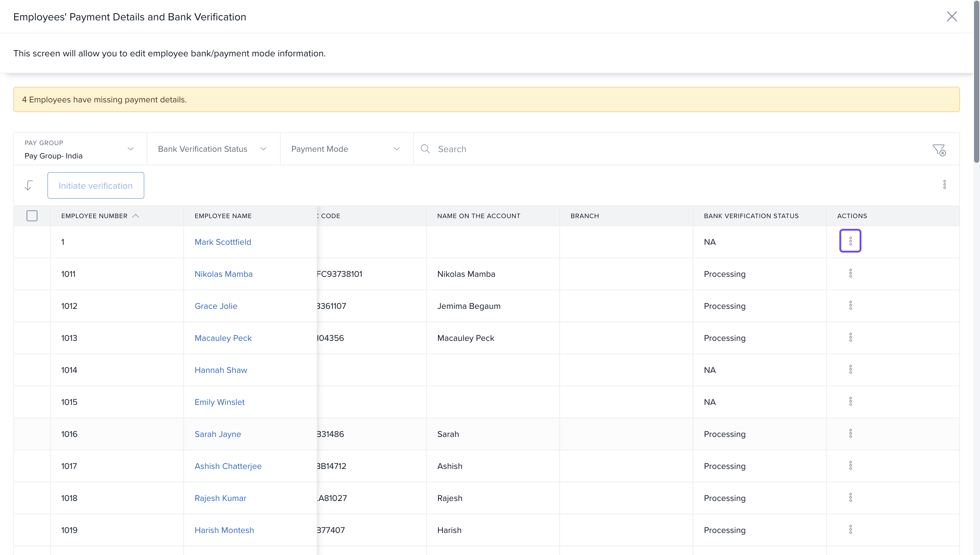Image resolution: width=980 pixels, height=555 pixels.
Task: Click the clear filters funnel icon
Action: pyautogui.click(x=939, y=149)
